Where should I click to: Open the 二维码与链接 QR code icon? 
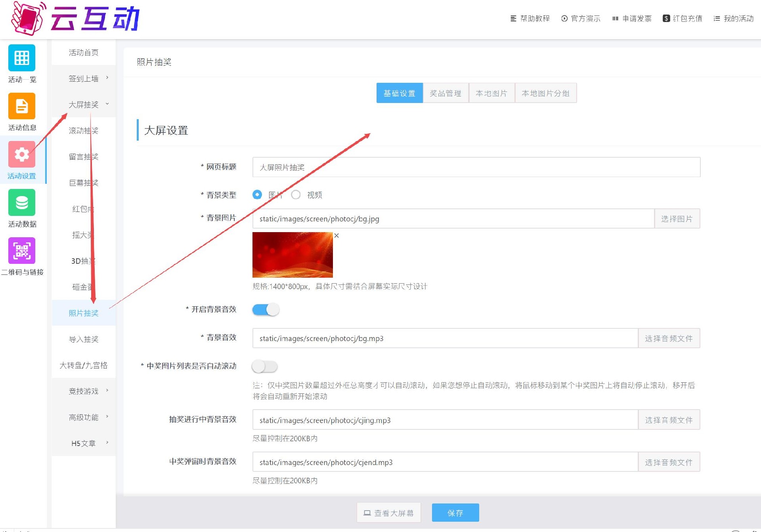22,251
